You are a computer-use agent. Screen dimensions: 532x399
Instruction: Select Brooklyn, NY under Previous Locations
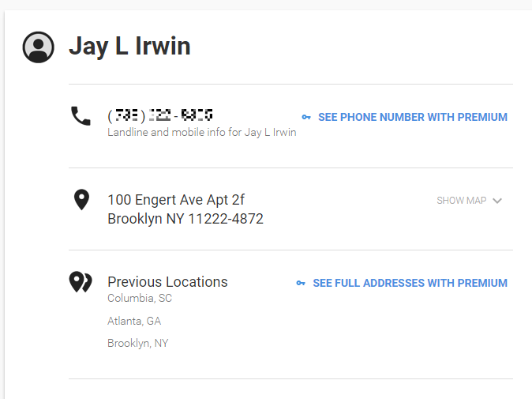coord(138,343)
